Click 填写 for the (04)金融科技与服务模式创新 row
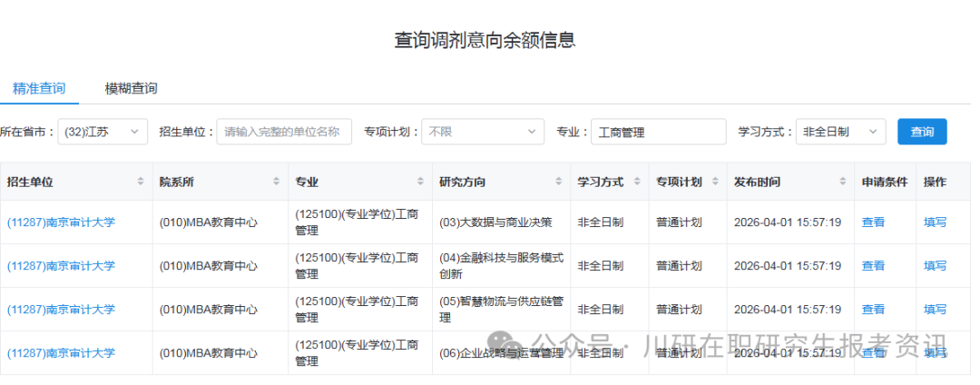The image size is (980, 385). click(935, 266)
